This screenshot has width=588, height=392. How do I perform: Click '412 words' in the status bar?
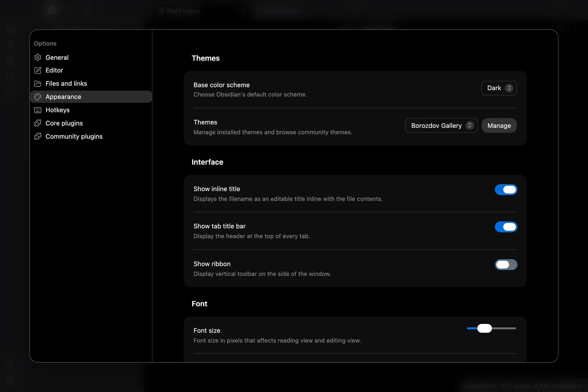click(515, 385)
